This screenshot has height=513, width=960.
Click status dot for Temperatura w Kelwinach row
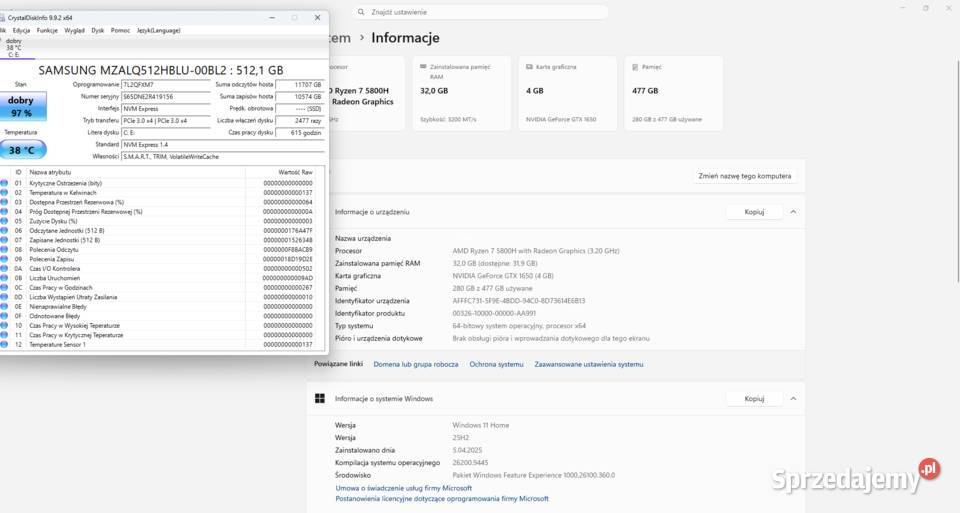click(x=4, y=192)
